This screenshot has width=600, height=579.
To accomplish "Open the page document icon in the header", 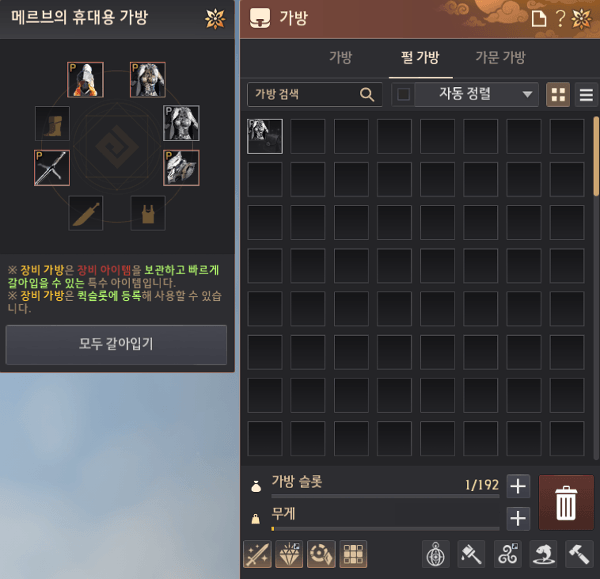I will 539,18.
